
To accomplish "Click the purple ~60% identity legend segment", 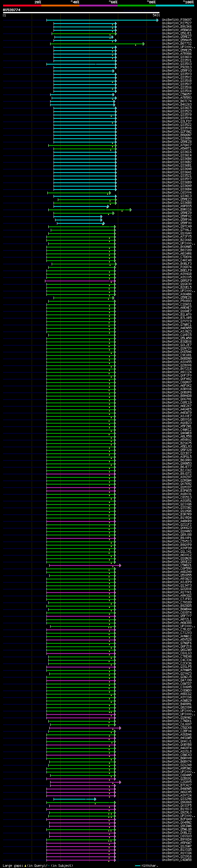I will [x=99, y=6].
